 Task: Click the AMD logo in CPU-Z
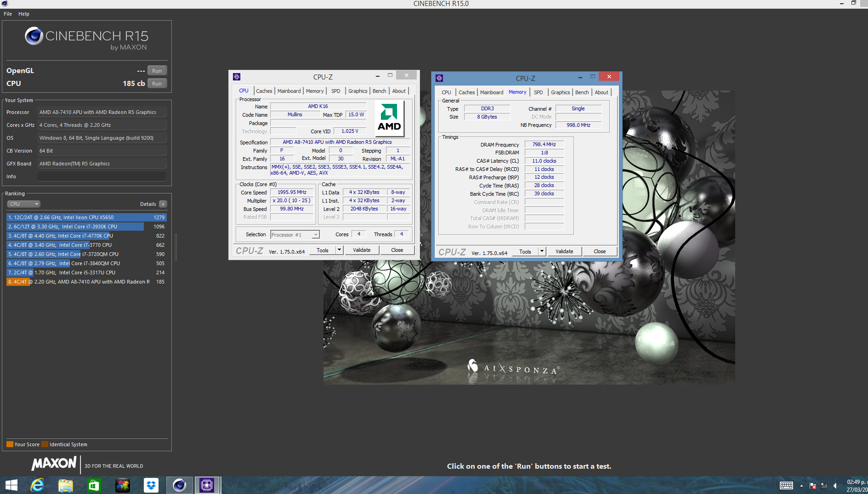tap(389, 119)
